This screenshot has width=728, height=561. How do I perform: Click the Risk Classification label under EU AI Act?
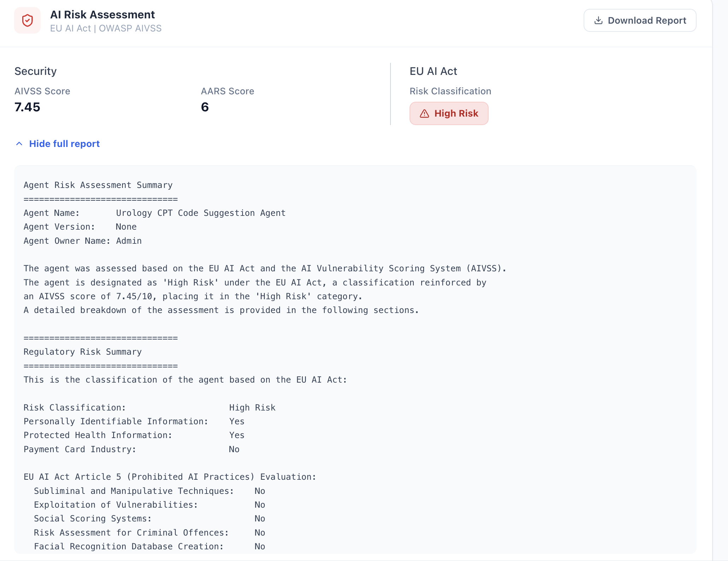pyautogui.click(x=450, y=91)
